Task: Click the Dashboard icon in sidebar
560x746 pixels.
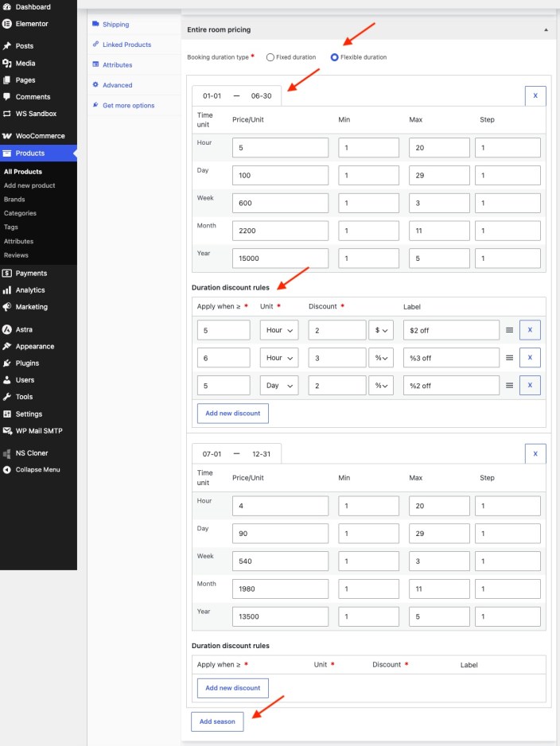Action: (x=6, y=6)
